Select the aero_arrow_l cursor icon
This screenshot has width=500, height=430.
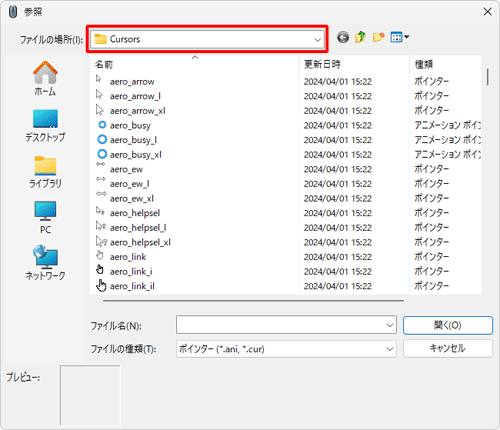(x=99, y=94)
